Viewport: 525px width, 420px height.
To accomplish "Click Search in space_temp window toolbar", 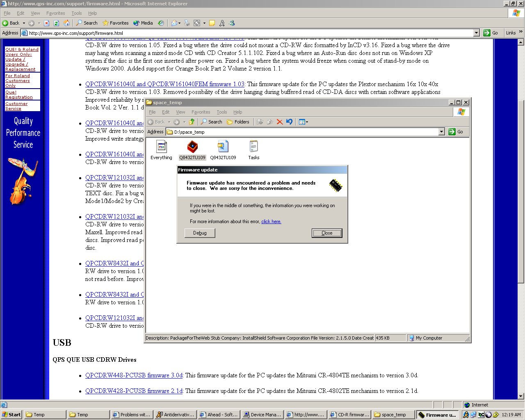I will click(212, 121).
